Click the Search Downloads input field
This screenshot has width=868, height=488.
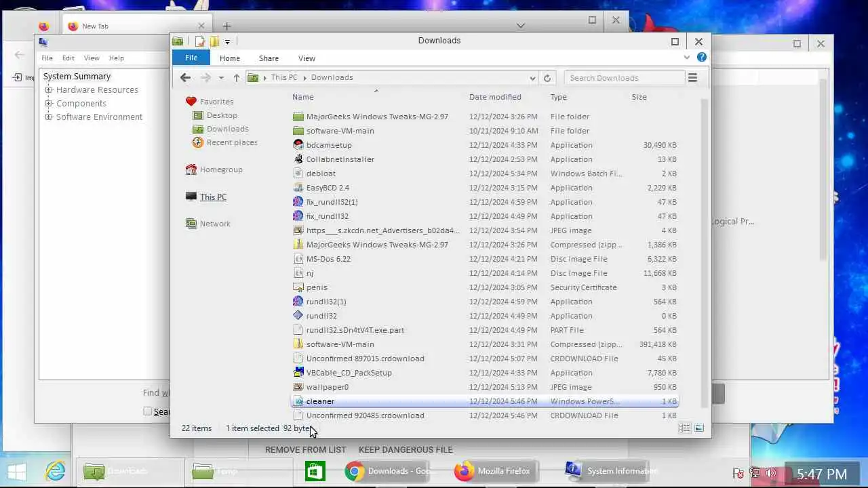click(x=624, y=78)
